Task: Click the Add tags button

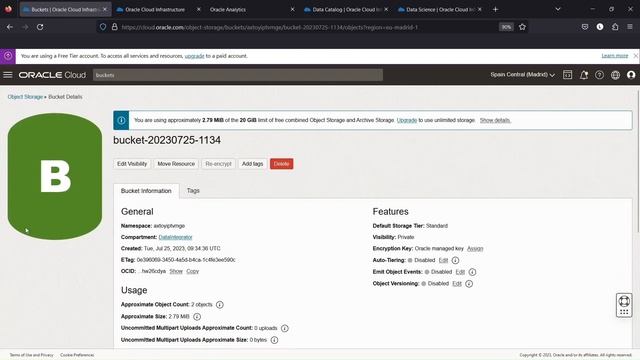Action: (252, 164)
